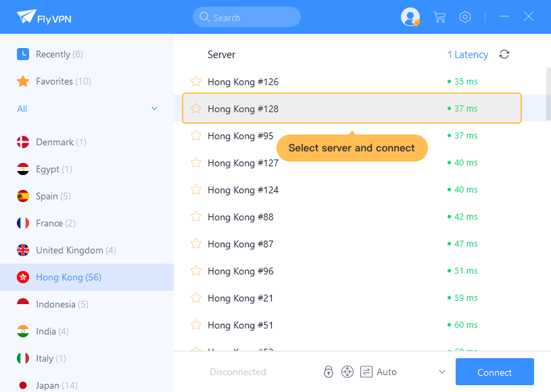Click the padlock icon in bottom bar

pyautogui.click(x=329, y=372)
